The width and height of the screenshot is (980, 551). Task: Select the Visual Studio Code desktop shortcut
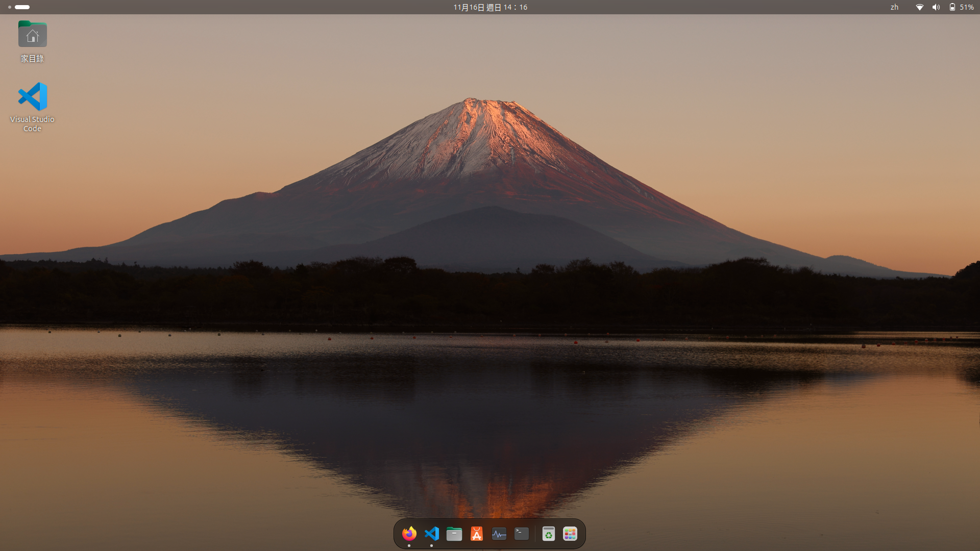[32, 96]
